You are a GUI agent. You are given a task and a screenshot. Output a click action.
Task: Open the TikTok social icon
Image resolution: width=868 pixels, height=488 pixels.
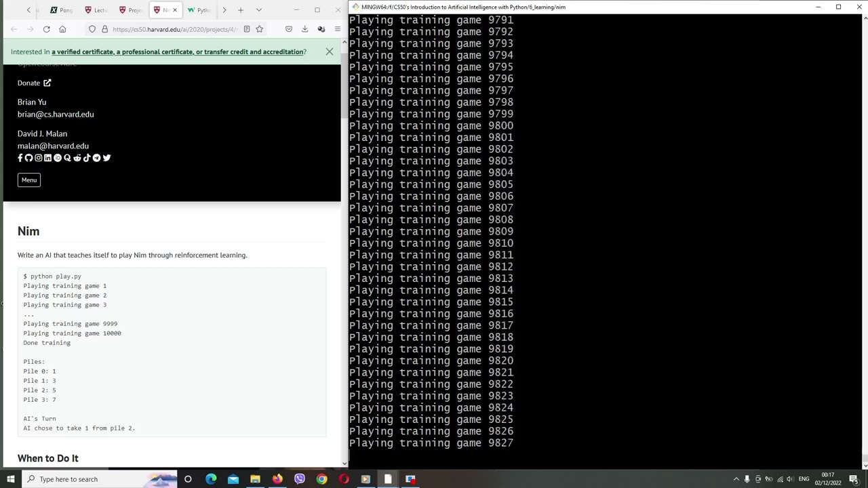point(87,158)
